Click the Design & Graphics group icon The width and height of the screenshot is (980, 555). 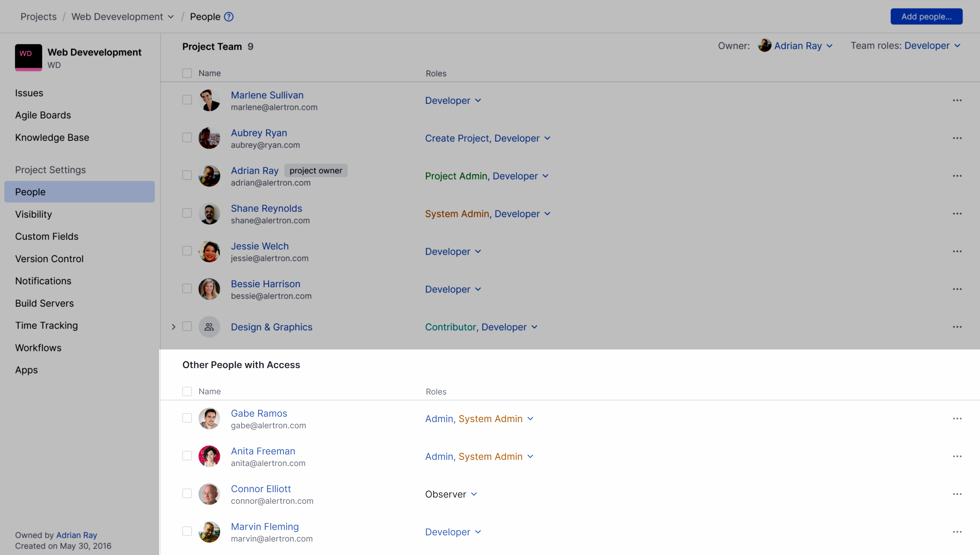point(209,326)
